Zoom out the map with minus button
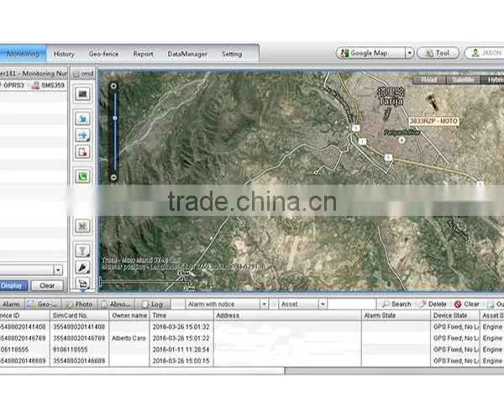 (x=113, y=177)
